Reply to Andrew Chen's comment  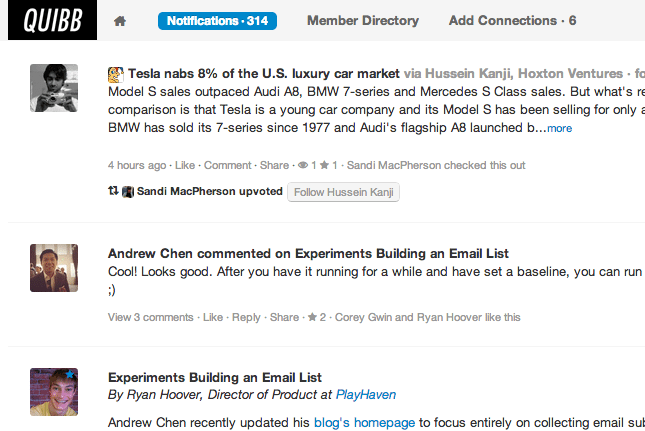(x=246, y=317)
